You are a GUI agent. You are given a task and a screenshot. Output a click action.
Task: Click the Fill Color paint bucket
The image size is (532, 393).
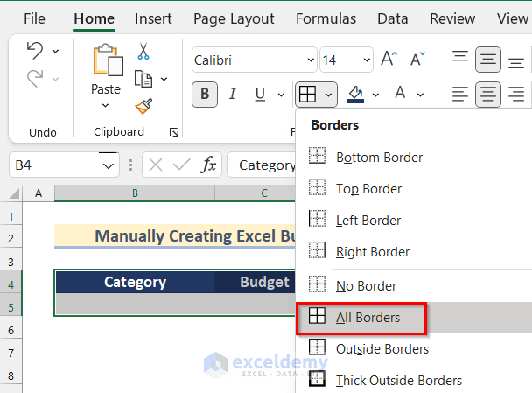pyautogui.click(x=355, y=94)
